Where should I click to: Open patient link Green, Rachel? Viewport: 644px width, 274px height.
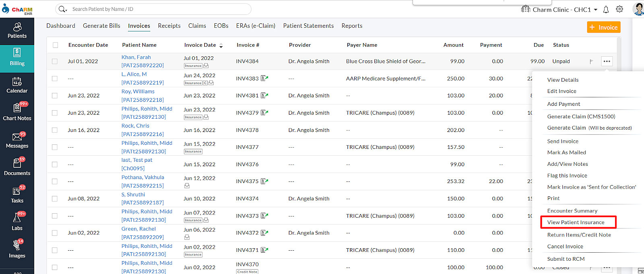pos(138,229)
